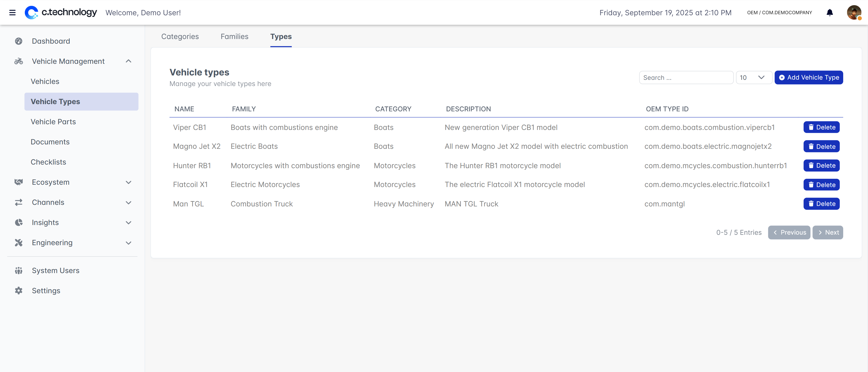868x372 pixels.
Task: Open notifications bell icon
Action: click(830, 13)
